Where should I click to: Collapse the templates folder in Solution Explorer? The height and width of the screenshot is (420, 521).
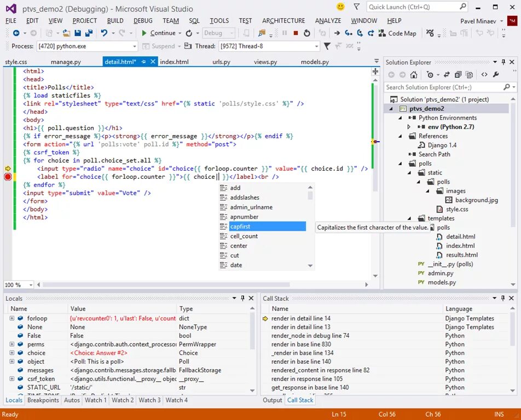(409, 218)
